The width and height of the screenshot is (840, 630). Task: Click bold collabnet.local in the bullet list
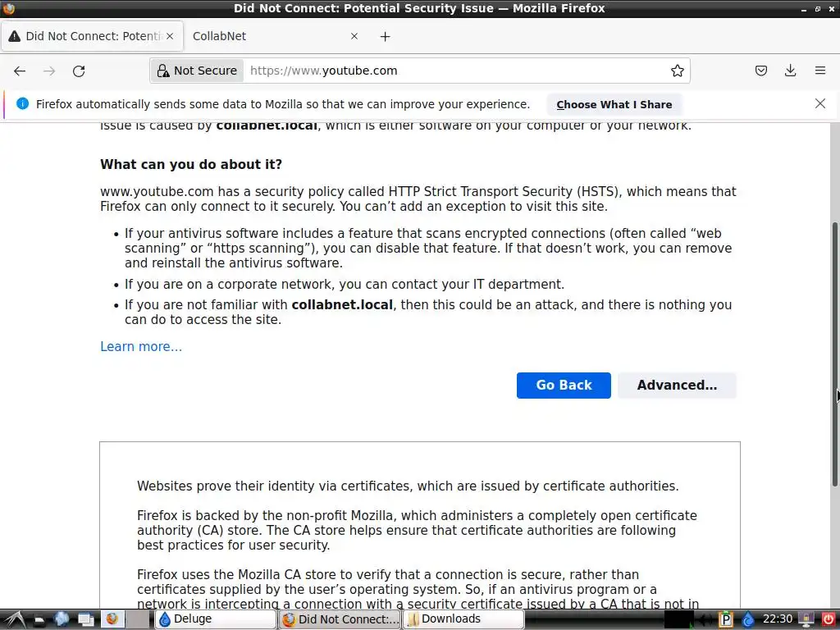342,305
